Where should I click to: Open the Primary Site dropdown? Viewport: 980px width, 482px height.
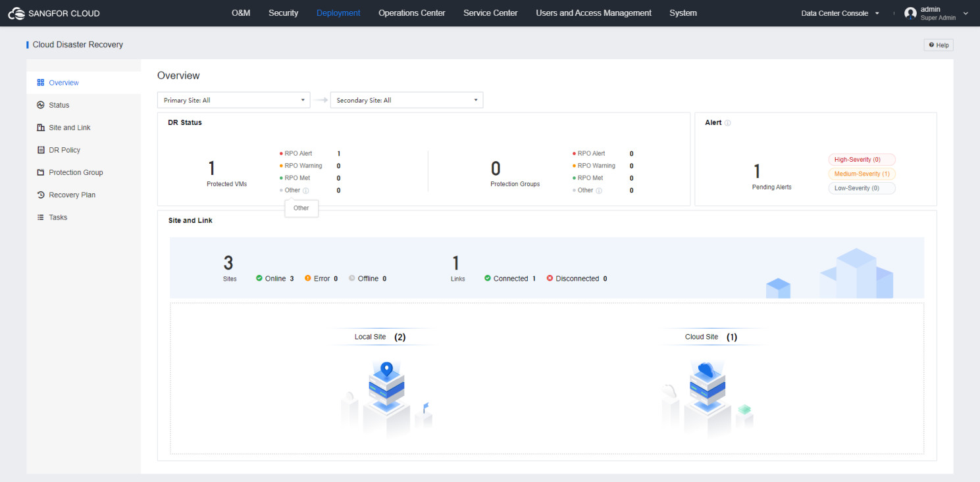[233, 100]
